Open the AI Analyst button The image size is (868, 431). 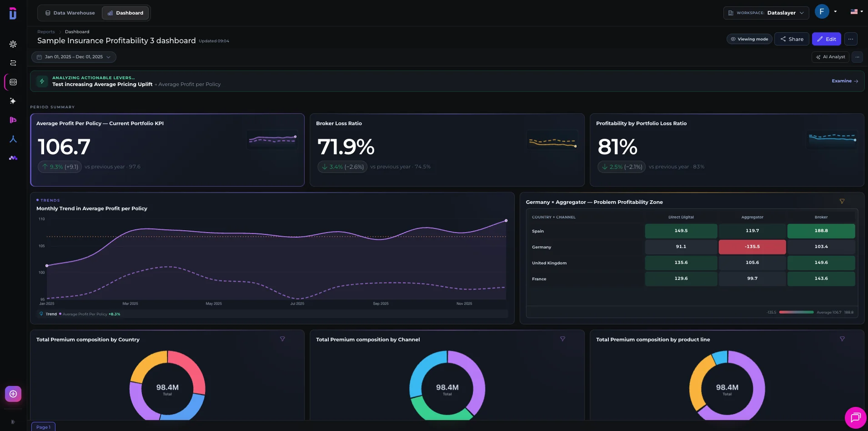(x=830, y=57)
